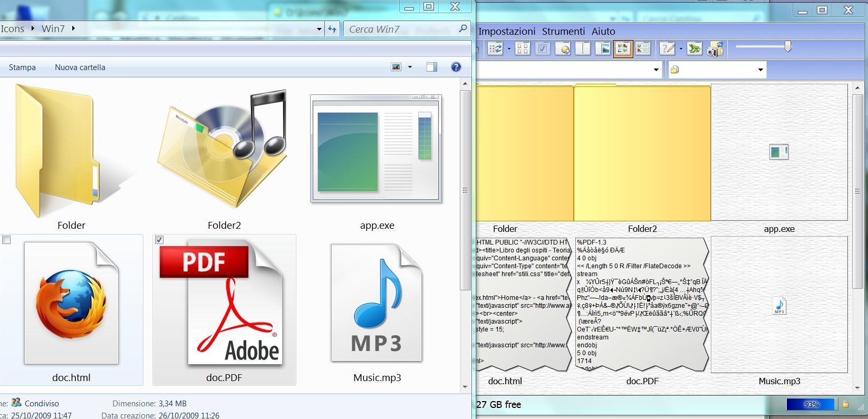The height and width of the screenshot is (419, 868).
Task: Select doc.html preview in file manager
Action: click(x=524, y=304)
